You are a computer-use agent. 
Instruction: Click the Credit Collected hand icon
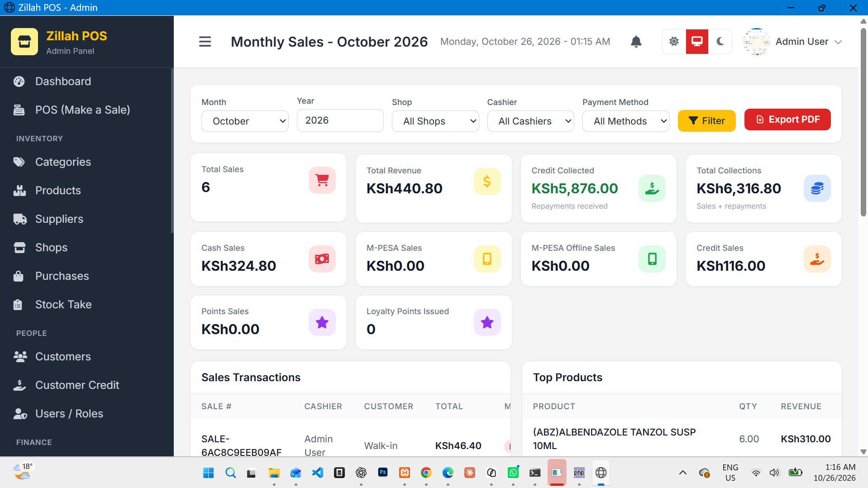click(652, 188)
